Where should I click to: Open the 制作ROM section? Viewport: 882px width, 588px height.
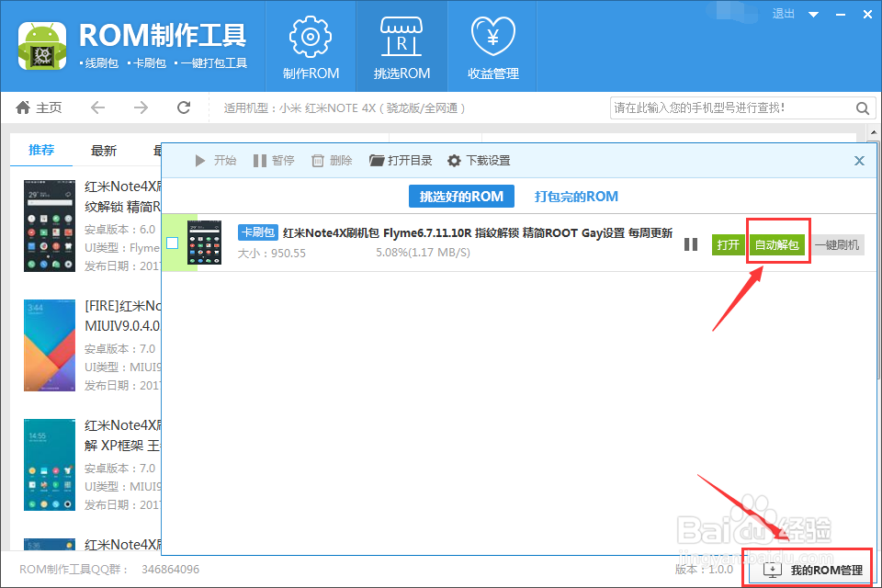click(x=311, y=47)
